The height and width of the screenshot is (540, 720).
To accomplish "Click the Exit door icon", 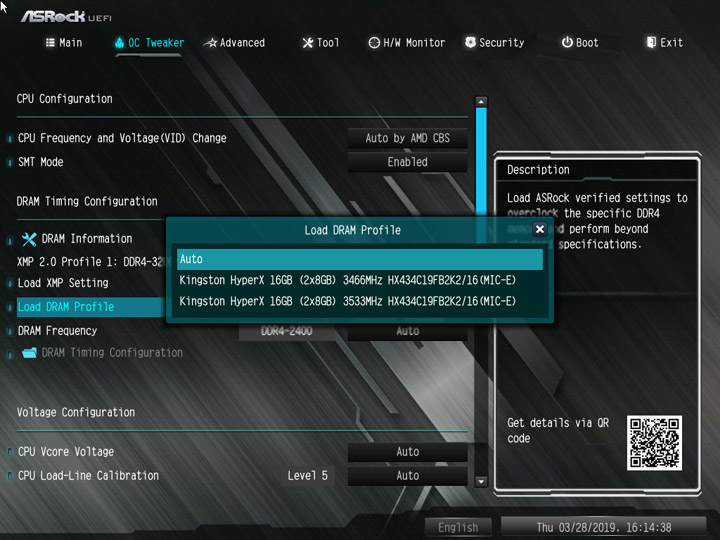I will (651, 42).
